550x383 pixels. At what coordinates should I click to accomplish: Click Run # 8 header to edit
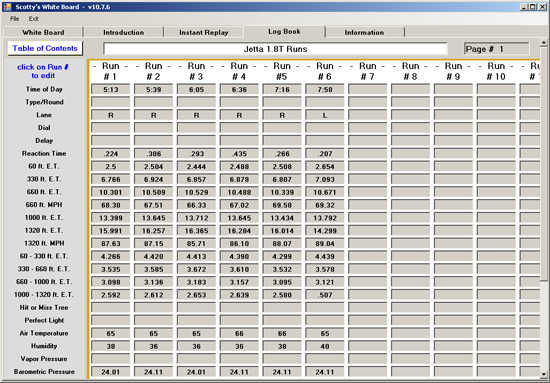click(x=410, y=71)
